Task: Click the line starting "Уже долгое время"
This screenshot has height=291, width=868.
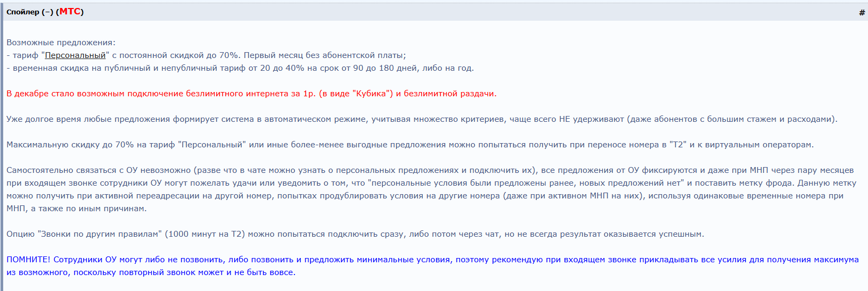Action: 422,119
